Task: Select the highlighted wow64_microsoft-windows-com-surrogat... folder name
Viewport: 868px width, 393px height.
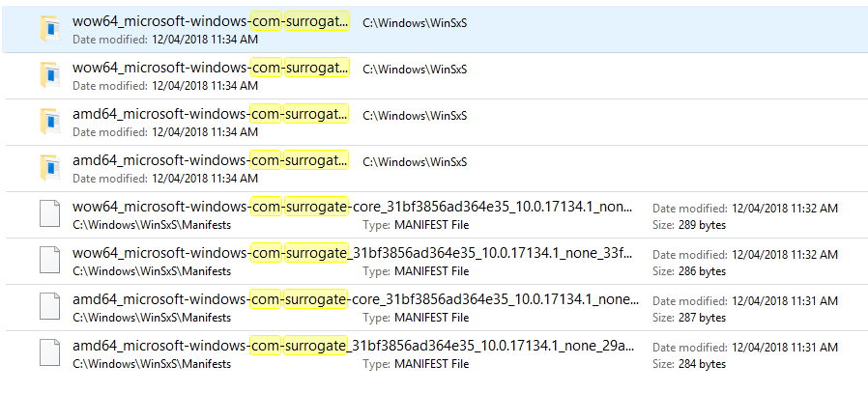Action: tap(211, 21)
